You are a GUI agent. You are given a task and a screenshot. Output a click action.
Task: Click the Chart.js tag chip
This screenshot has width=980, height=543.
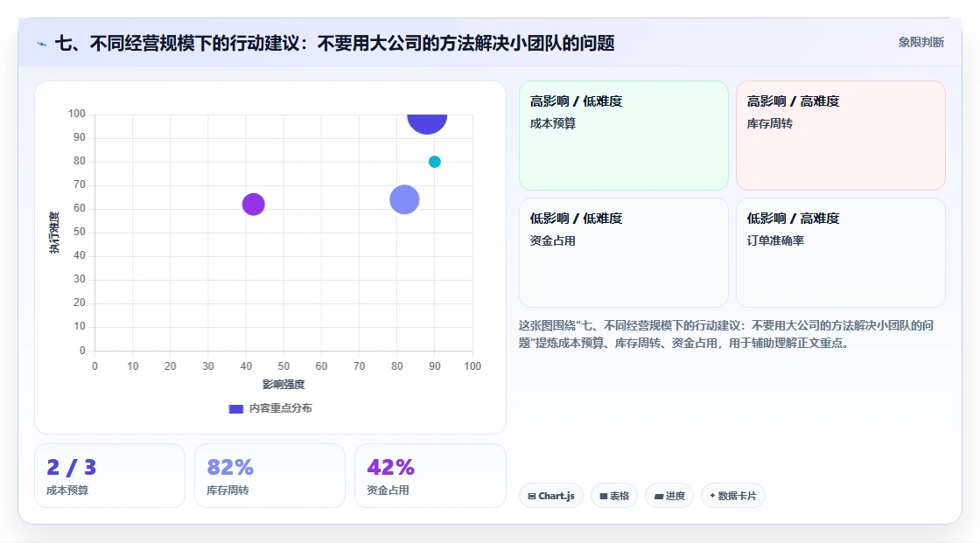point(551,496)
